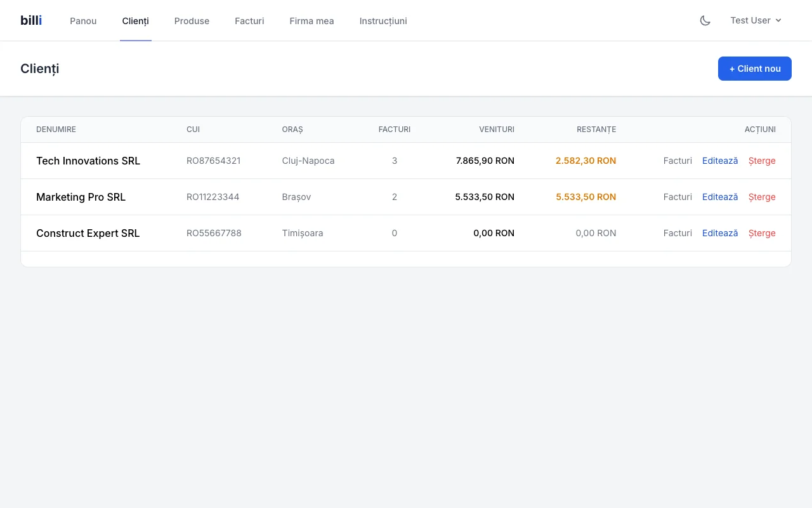Click the Client nou button

754,69
